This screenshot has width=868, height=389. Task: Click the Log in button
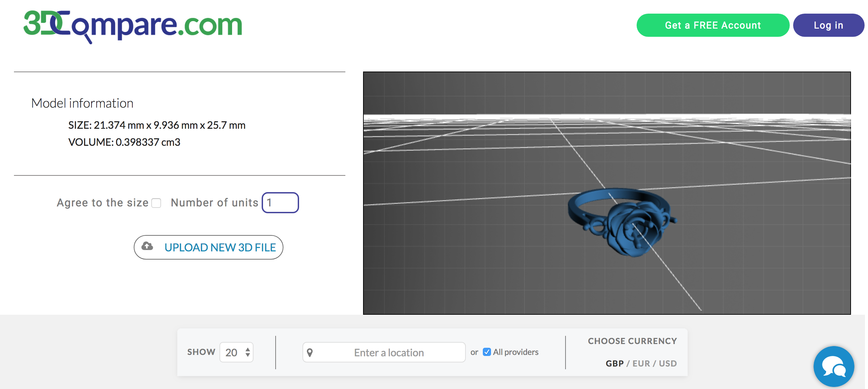tap(828, 25)
